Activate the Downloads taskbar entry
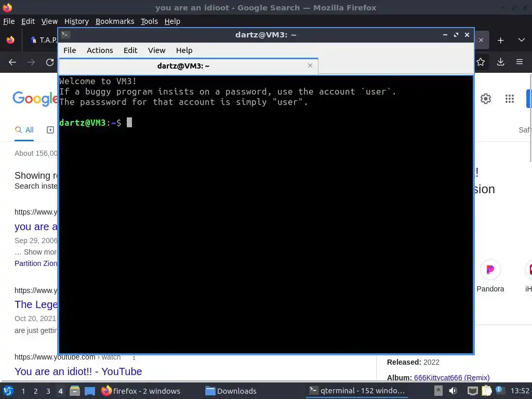The height and width of the screenshot is (399, 532). (231, 391)
